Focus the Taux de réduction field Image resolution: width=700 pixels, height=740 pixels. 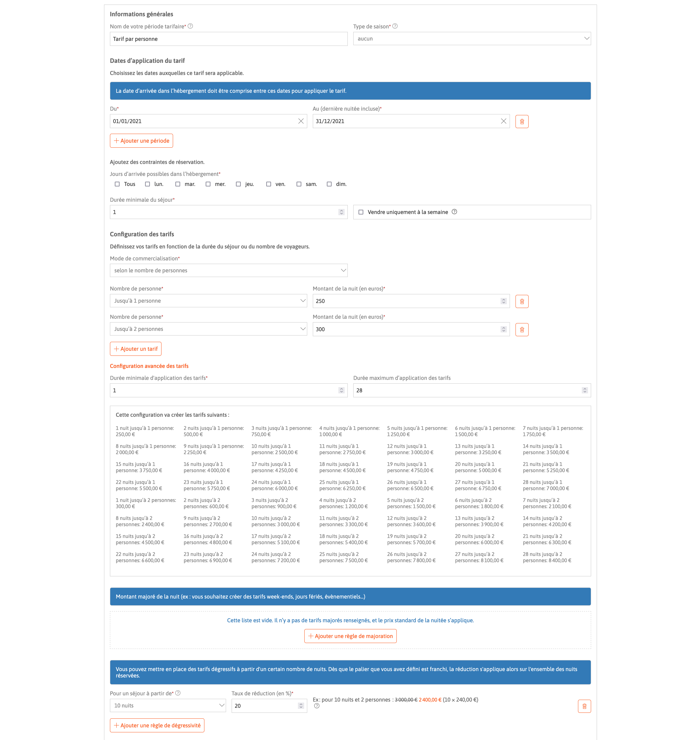coord(269,706)
